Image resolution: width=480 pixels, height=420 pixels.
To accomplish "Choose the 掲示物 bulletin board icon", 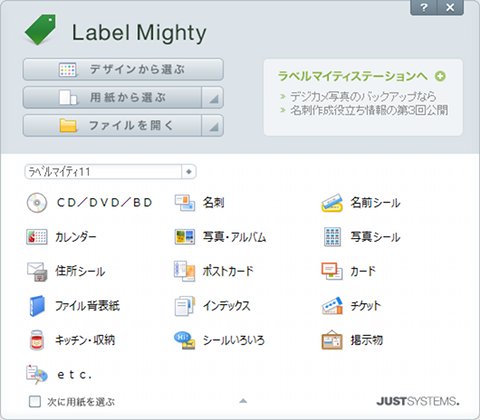I will (332, 340).
